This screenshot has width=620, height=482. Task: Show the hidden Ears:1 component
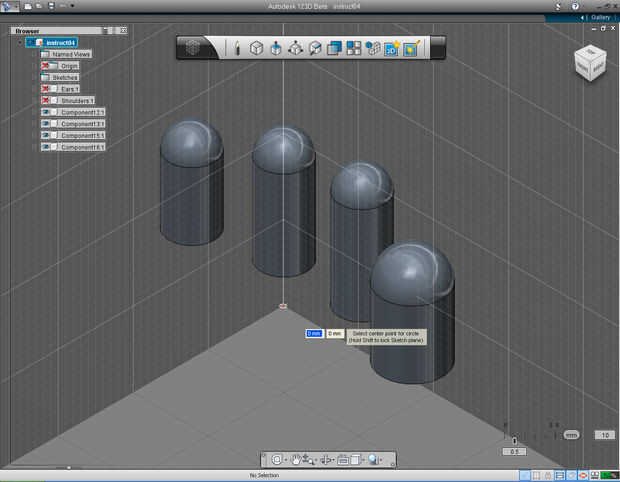46,89
